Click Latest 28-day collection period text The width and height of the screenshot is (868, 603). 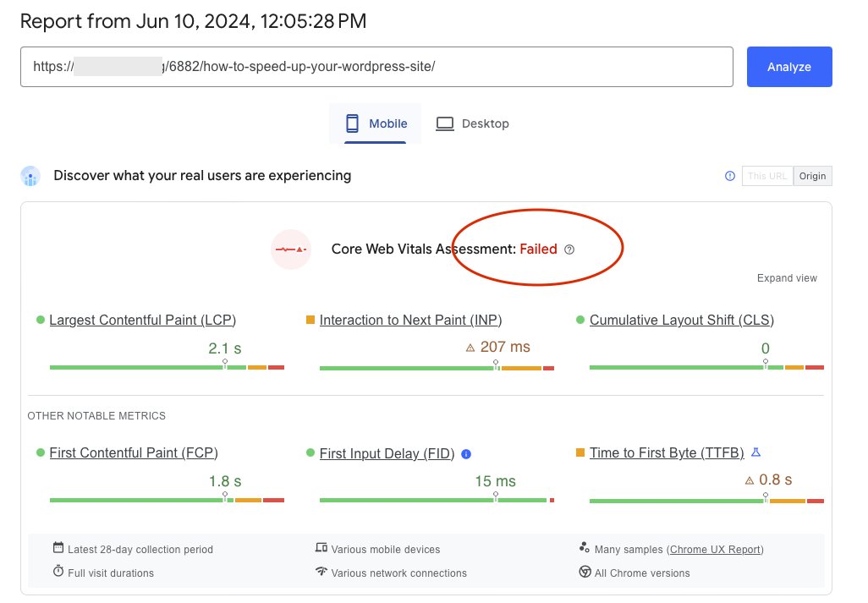(140, 550)
